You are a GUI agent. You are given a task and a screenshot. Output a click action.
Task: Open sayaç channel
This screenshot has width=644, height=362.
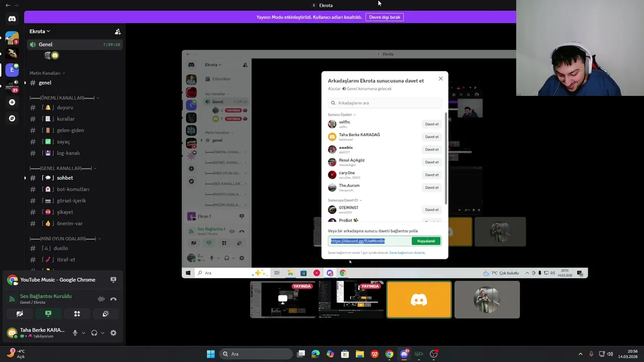[x=75, y=142]
